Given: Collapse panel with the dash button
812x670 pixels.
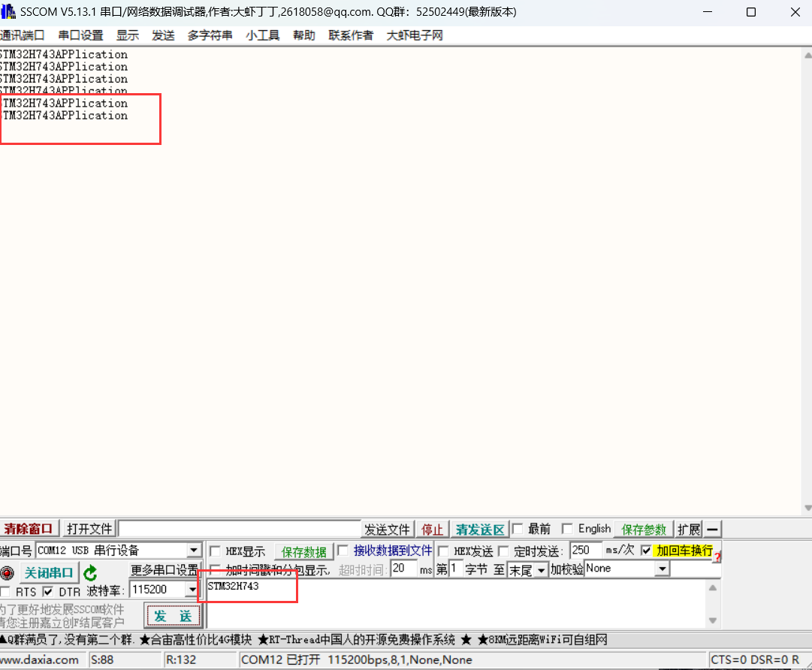Looking at the screenshot, I should (x=713, y=530).
